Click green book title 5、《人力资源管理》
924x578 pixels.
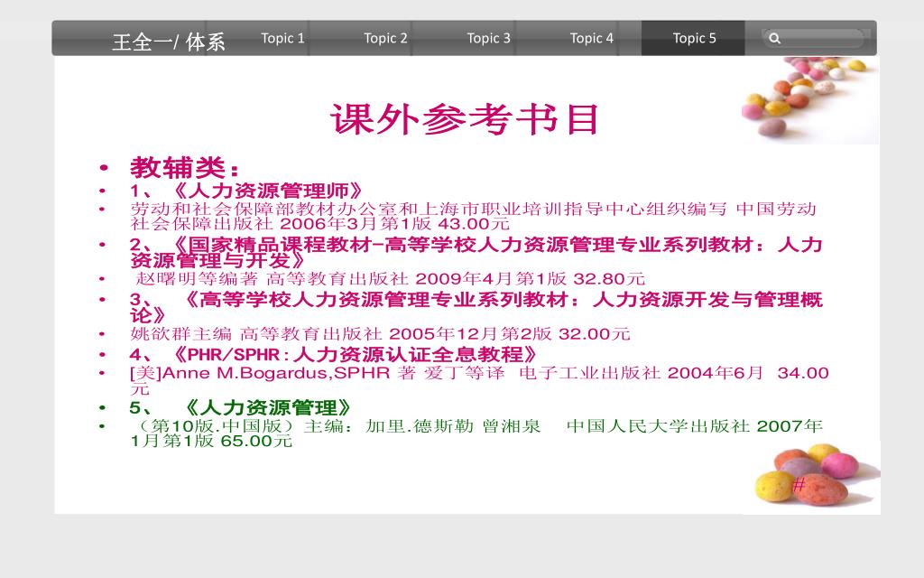[x=240, y=407]
